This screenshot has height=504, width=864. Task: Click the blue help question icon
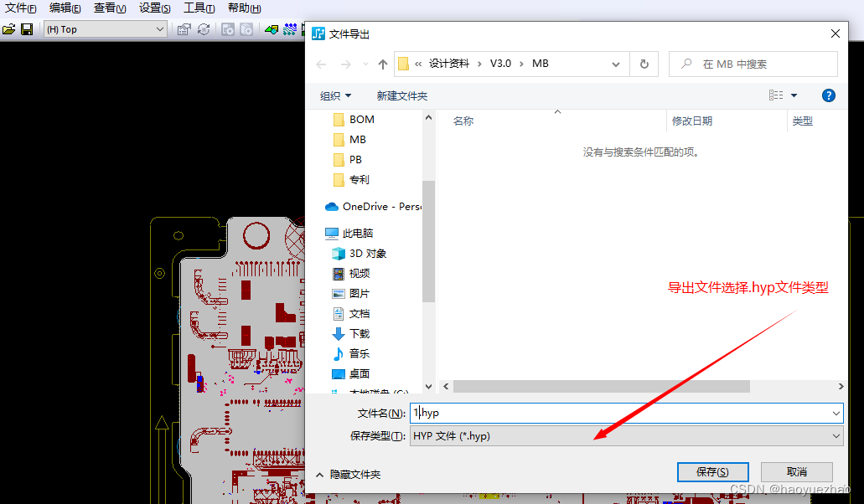(828, 95)
